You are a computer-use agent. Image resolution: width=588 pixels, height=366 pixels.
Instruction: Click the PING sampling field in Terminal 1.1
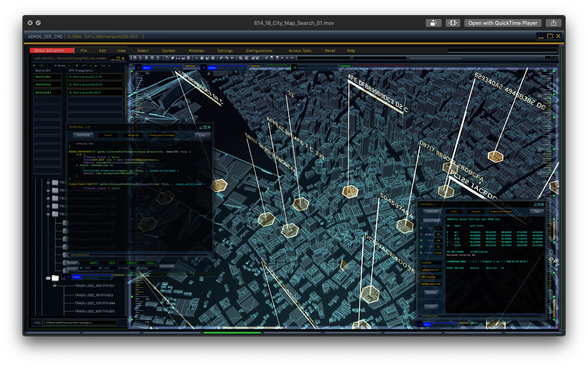click(x=431, y=277)
